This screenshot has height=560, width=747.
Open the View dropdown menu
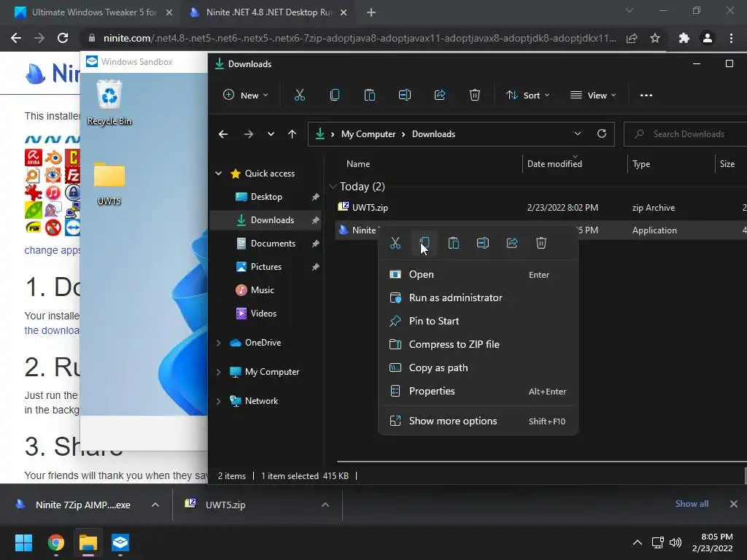point(593,96)
